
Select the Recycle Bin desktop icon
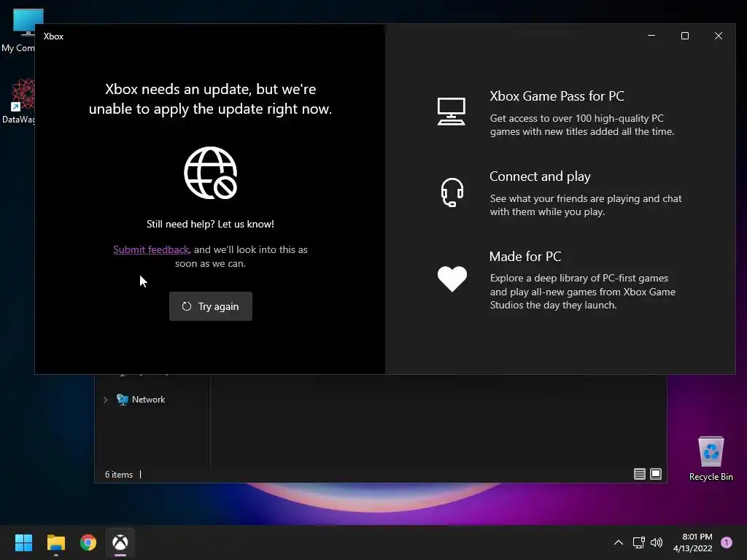[x=711, y=459]
